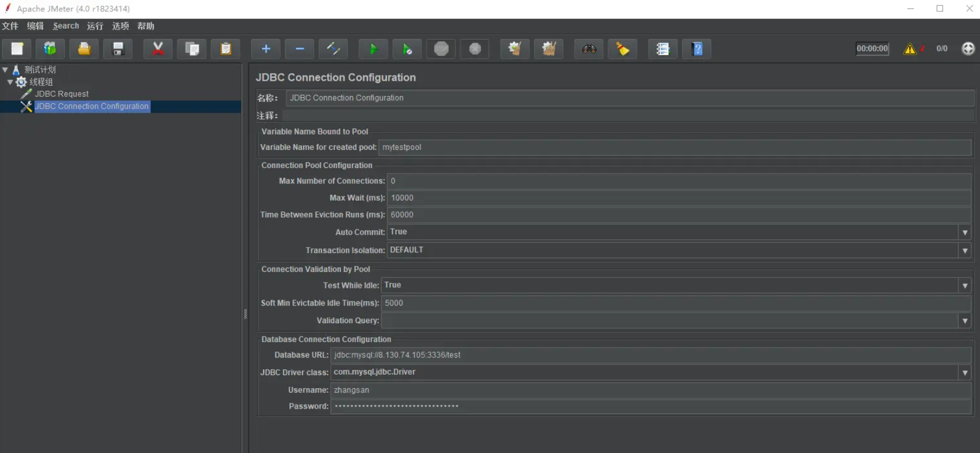The width and height of the screenshot is (980, 453).
Task: Open the Function Helper dialog icon
Action: tap(663, 49)
